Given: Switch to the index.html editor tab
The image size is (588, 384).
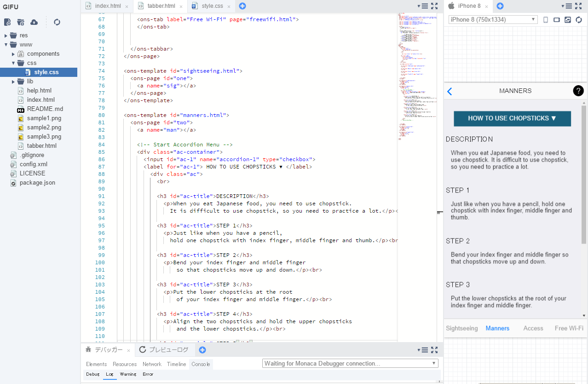Looking at the screenshot, I should (x=108, y=6).
